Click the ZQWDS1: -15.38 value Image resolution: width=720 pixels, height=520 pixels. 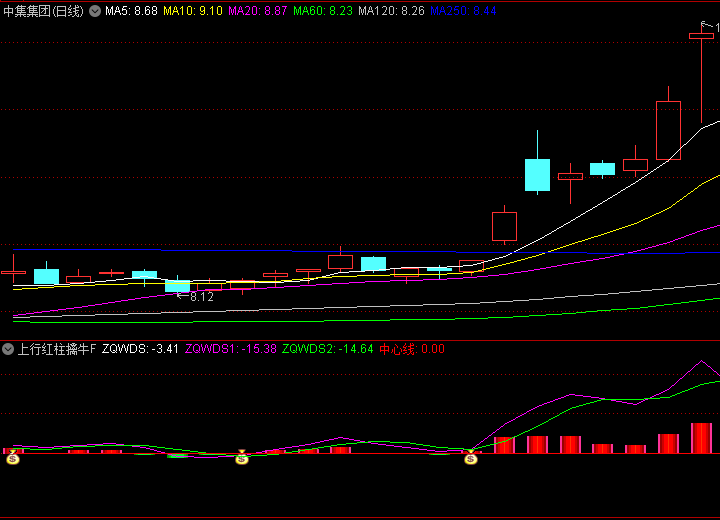(231, 349)
